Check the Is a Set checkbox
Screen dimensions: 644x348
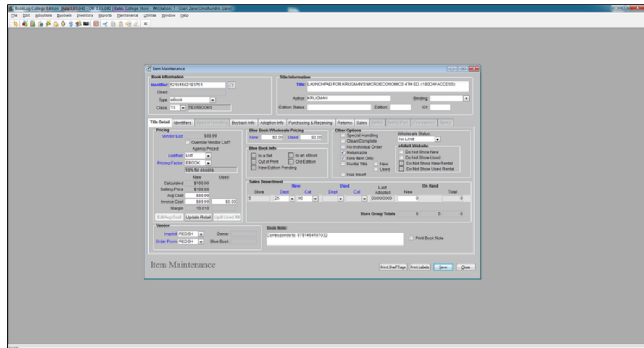pos(253,155)
